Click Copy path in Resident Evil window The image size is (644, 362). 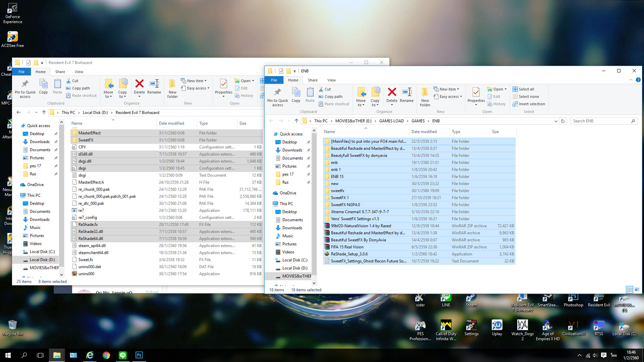point(80,88)
